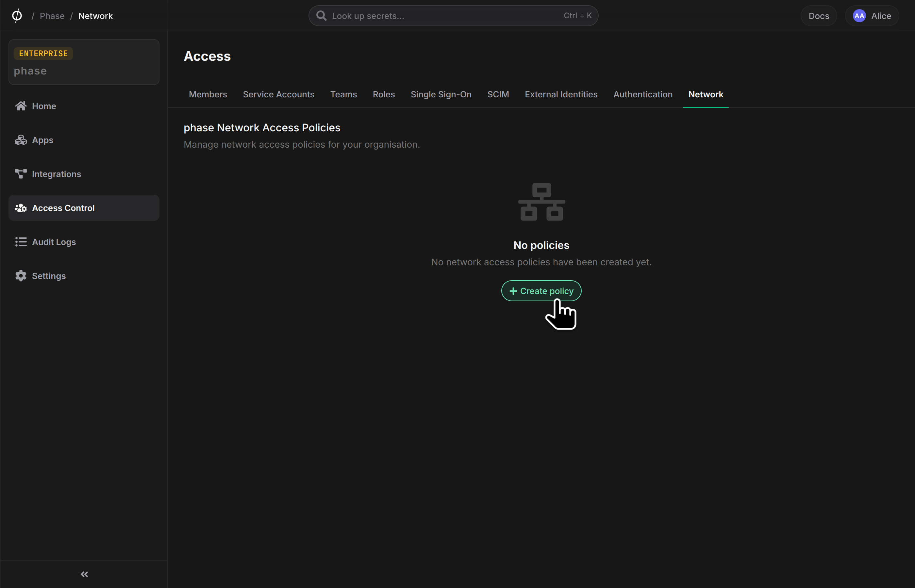Click the "No policies" heading

541,245
